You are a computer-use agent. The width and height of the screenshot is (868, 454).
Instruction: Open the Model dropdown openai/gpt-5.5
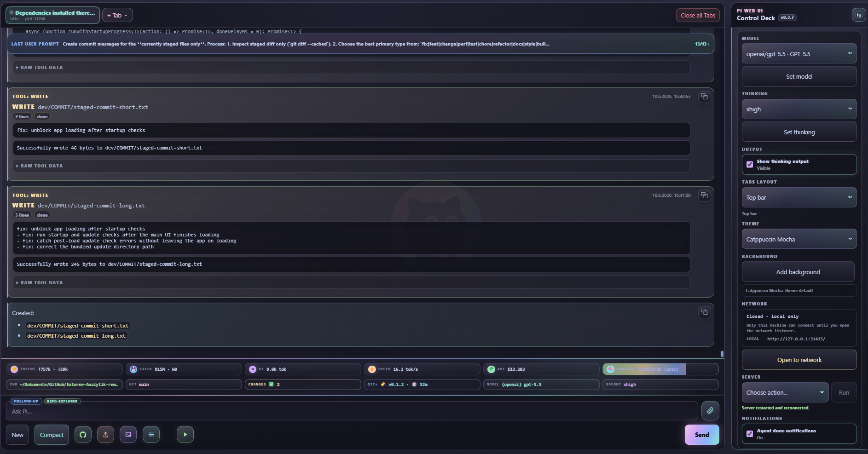799,54
